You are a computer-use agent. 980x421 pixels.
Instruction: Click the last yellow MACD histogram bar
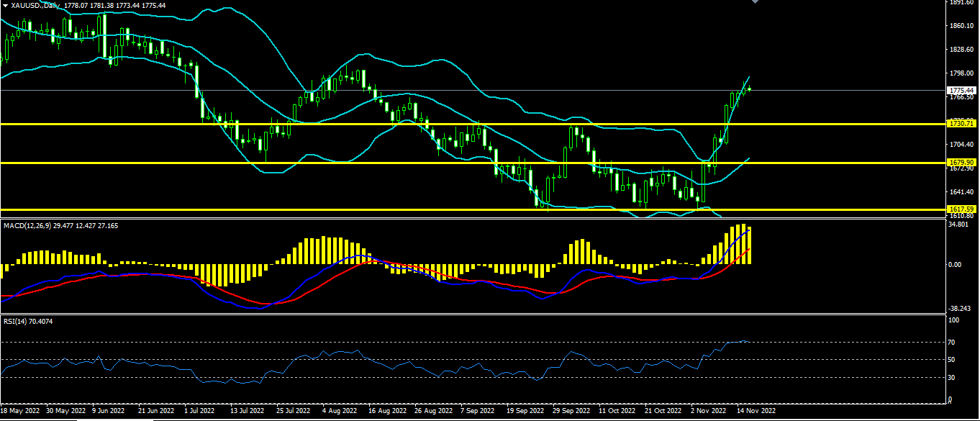click(x=750, y=245)
